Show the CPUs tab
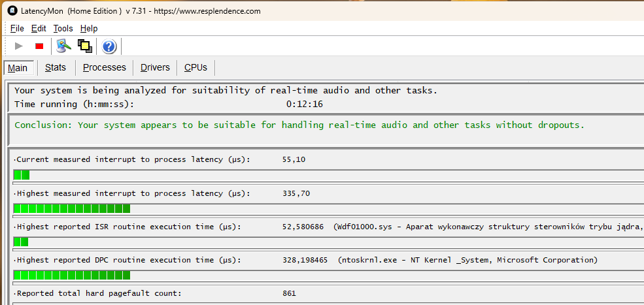This screenshot has height=305, width=644. 195,67
